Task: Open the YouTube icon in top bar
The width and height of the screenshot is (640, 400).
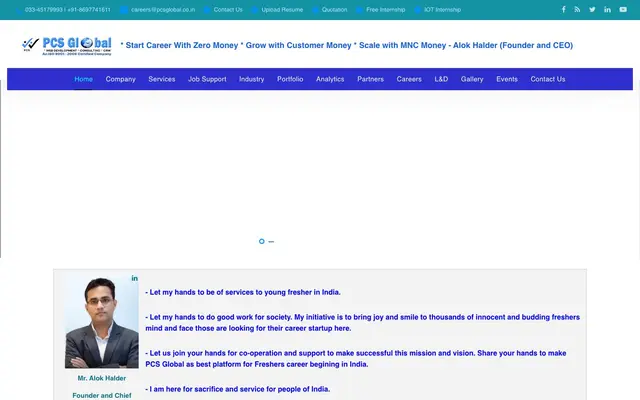Action: coord(623,9)
